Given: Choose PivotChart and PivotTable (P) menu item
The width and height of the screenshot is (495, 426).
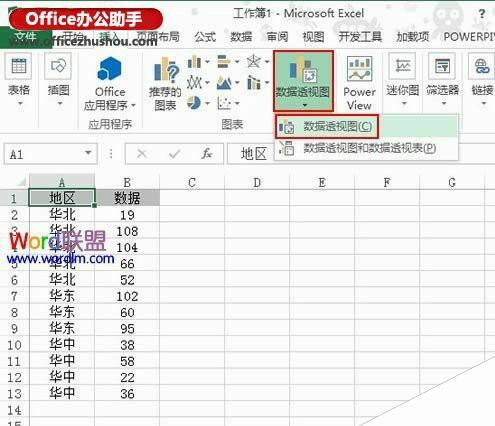Looking at the screenshot, I should tap(366, 148).
